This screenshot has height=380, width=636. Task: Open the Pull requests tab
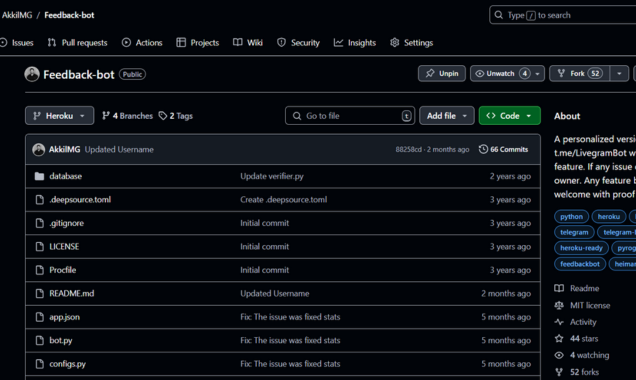click(x=77, y=43)
